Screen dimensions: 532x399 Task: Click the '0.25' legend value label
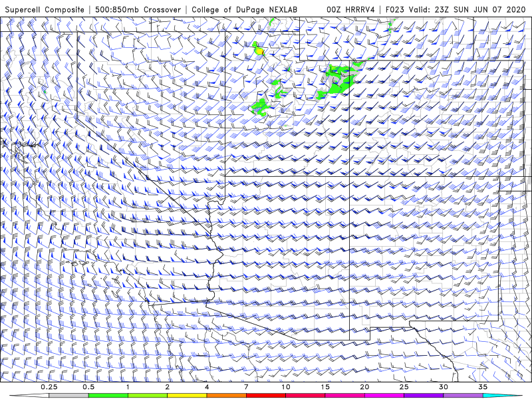[x=49, y=387]
